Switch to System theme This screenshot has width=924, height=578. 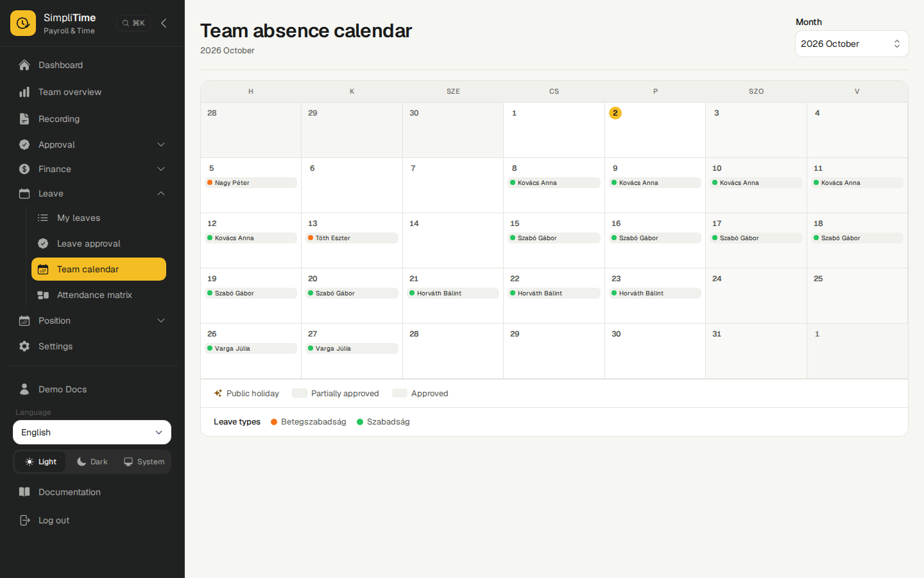144,462
